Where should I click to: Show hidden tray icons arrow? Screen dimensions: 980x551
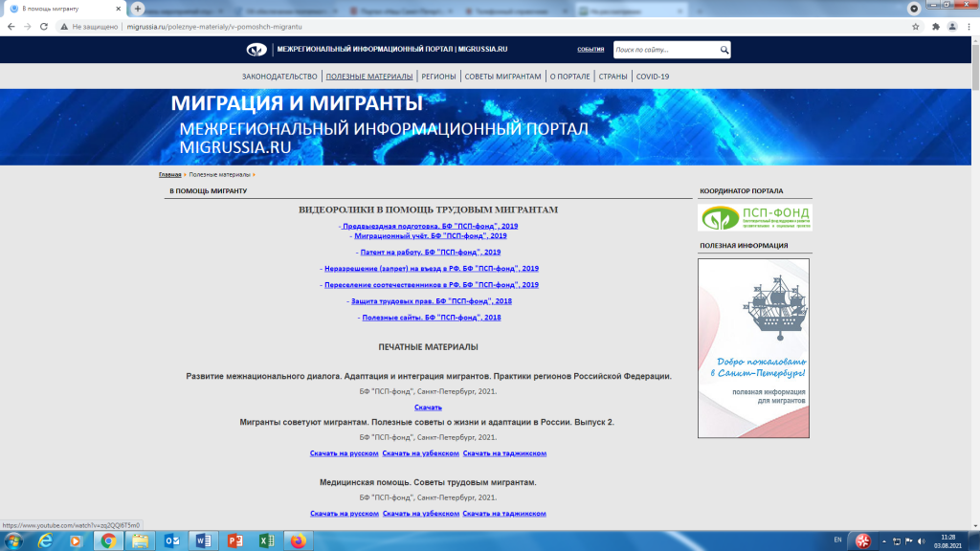pos(883,541)
